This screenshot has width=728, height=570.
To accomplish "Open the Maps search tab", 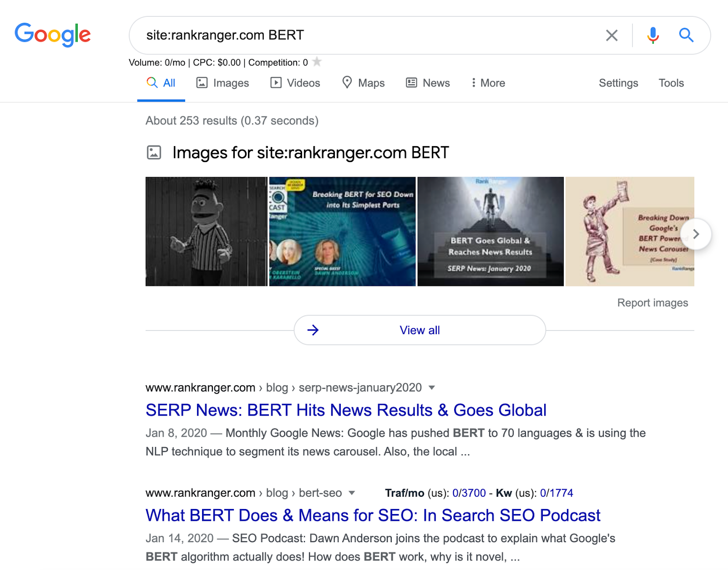I will [363, 83].
